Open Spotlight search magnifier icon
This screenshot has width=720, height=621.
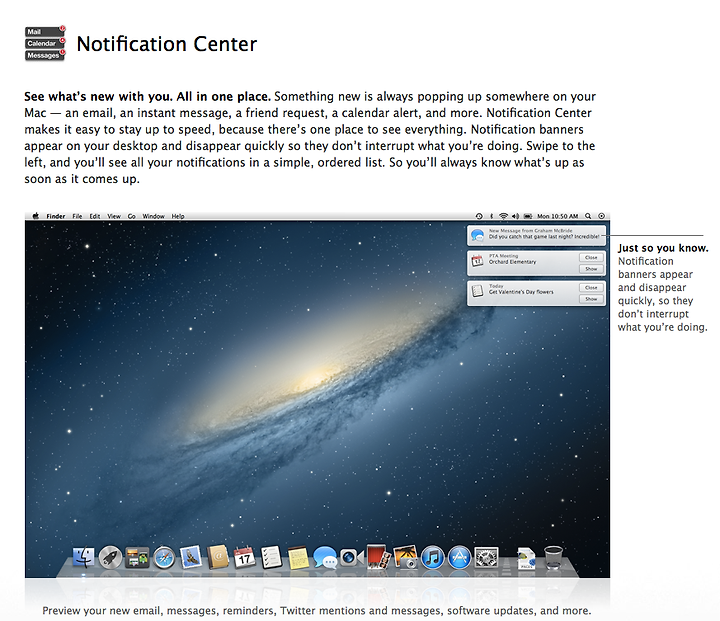click(588, 216)
